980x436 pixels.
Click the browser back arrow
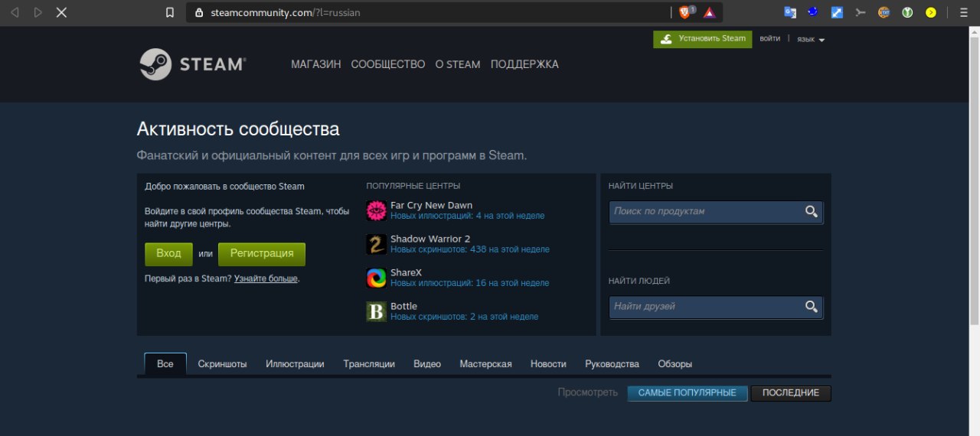tap(15, 12)
